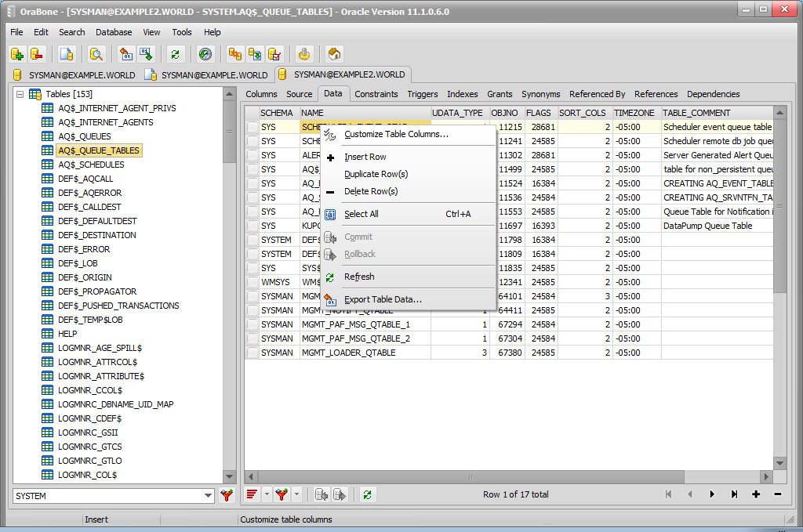Click the filter funnel beside SYSTEM schema box

pyautogui.click(x=227, y=495)
